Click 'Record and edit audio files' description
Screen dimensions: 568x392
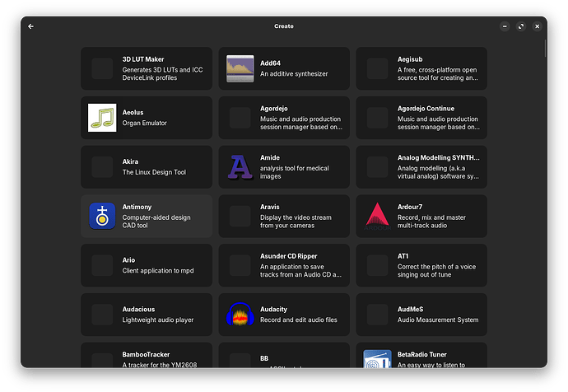[x=299, y=320]
